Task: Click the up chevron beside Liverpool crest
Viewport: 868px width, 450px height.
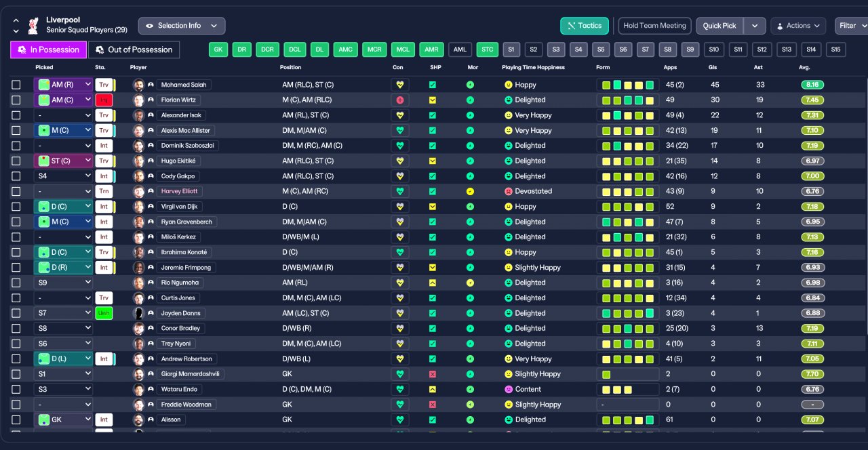Action: [16, 21]
